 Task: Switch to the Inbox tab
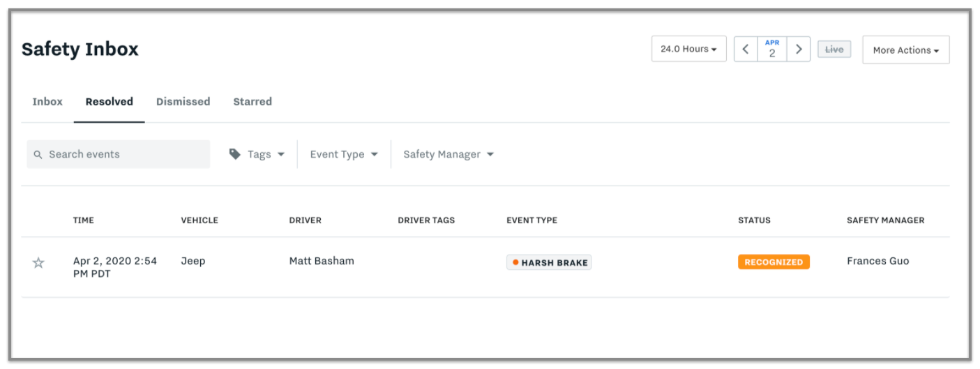[x=47, y=101]
